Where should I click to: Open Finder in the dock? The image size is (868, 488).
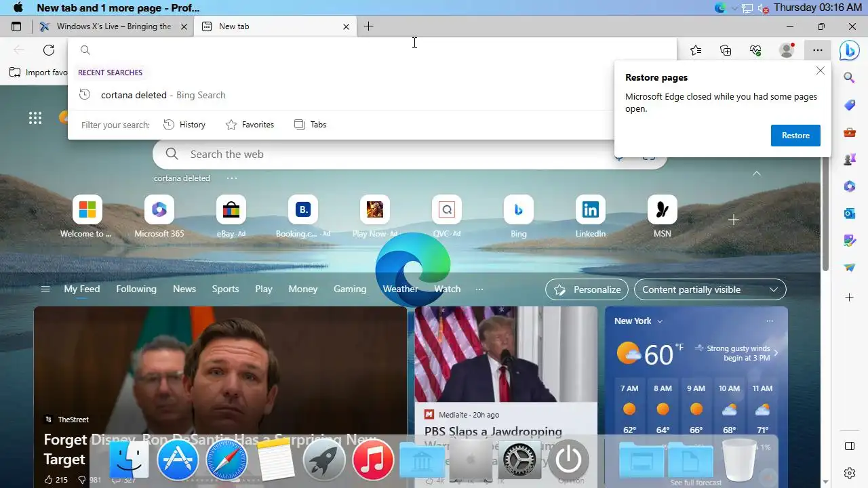pyautogui.click(x=129, y=461)
